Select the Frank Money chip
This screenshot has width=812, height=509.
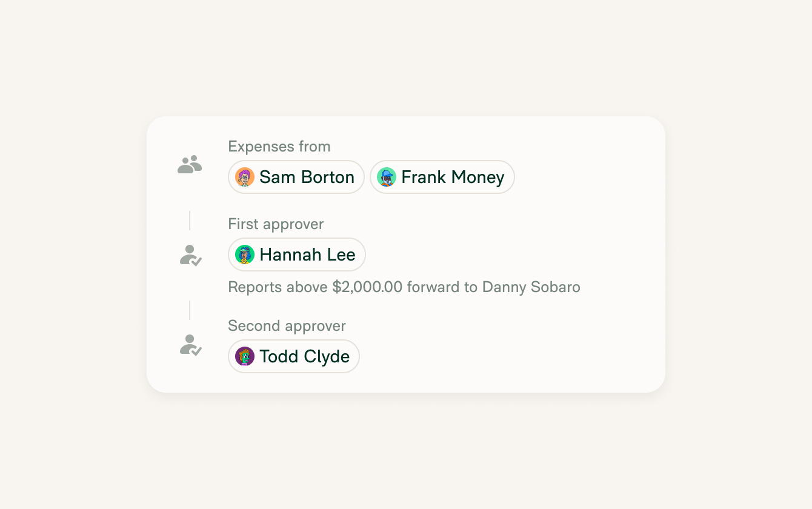(x=442, y=177)
